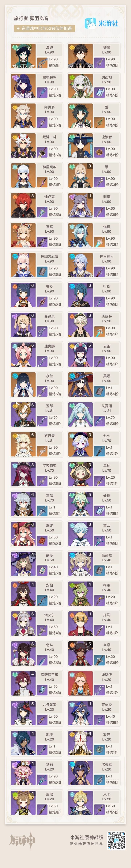Image resolution: width=131 pixels, height=868 pixels.
Task: Click 优菈's claymore weapon icon
Action: (99, 242)
